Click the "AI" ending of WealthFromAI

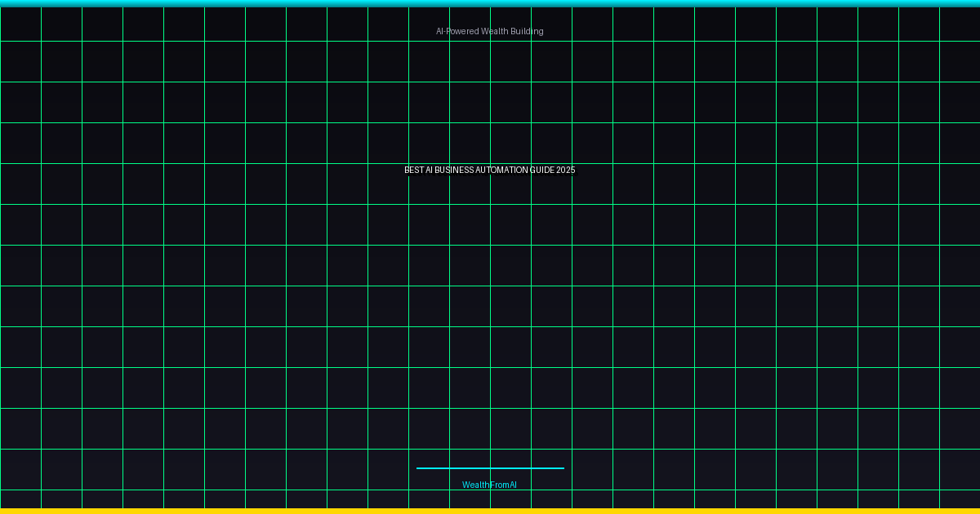tap(512, 485)
